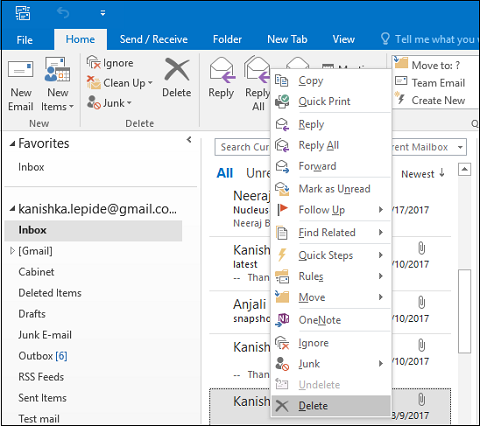Collapse the Favorites section triangle
Image resolution: width=480 pixels, height=426 pixels.
(12, 144)
